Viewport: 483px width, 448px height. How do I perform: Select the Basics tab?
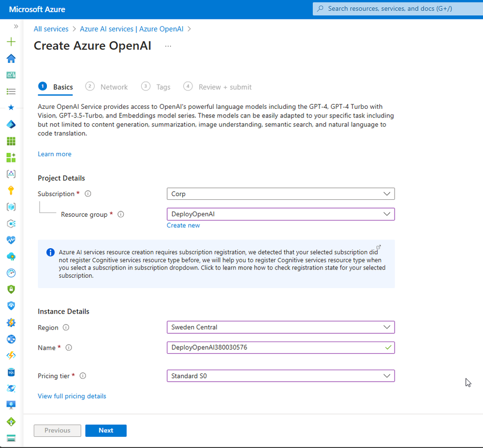[56, 87]
